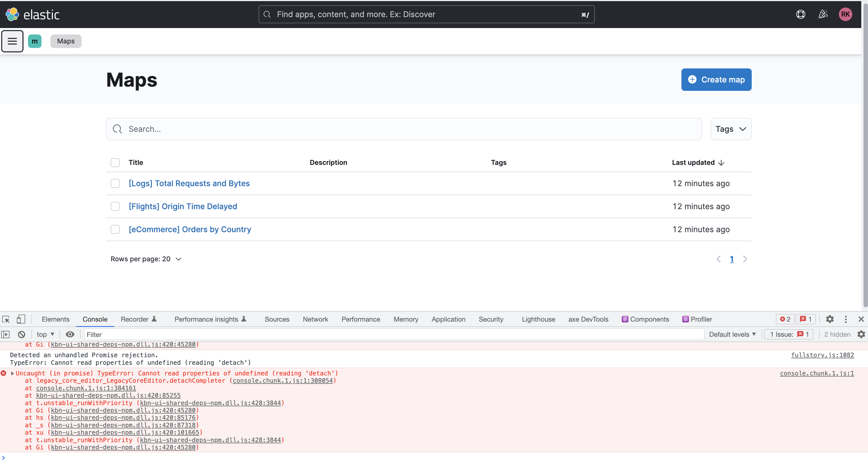
Task: Check the Logs Total Requests row checkbox
Action: [x=115, y=183]
